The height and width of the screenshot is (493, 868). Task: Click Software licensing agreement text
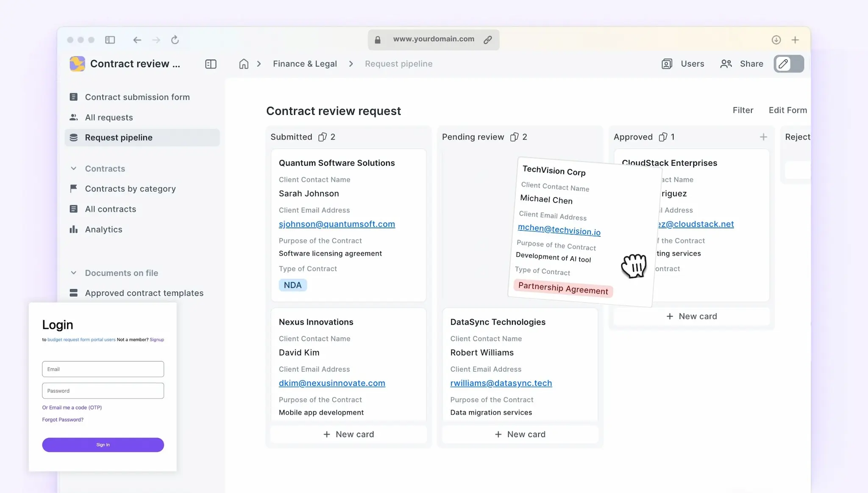[330, 253]
